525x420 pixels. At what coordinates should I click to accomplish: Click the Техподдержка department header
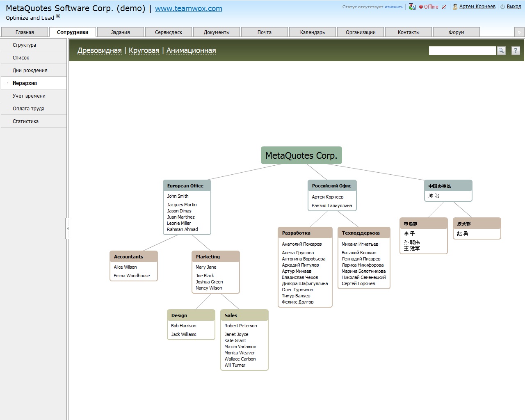coord(364,233)
